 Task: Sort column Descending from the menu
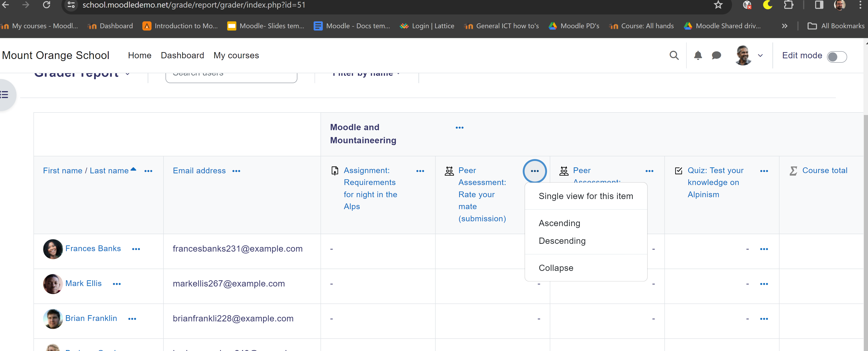(x=586, y=241)
